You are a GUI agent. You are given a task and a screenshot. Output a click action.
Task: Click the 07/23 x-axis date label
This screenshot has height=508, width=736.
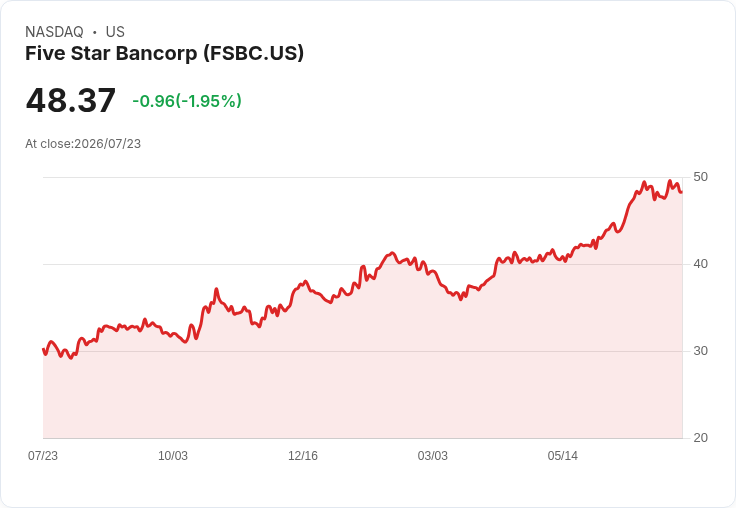coord(43,456)
